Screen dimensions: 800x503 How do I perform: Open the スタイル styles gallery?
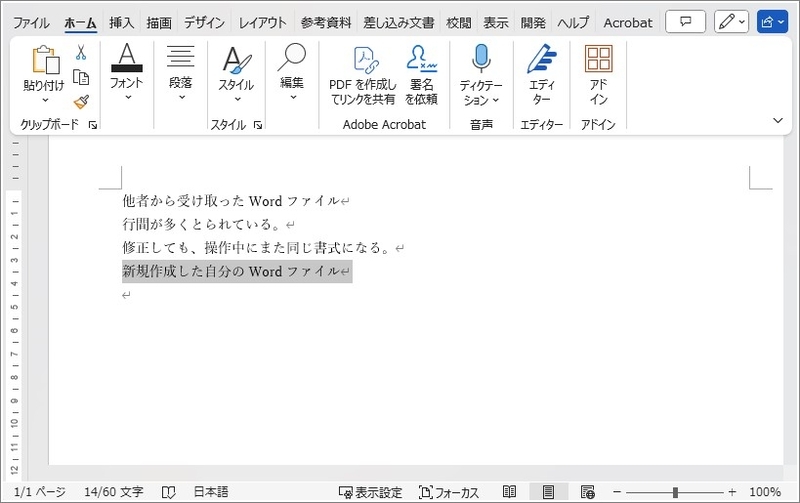(236, 74)
